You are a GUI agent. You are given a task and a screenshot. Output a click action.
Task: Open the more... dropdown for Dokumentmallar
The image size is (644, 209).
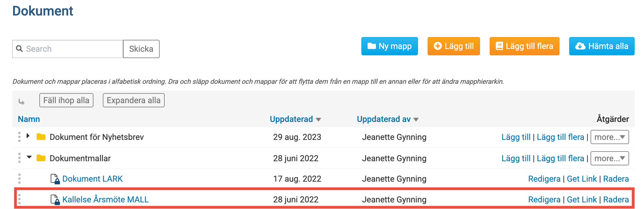(610, 158)
